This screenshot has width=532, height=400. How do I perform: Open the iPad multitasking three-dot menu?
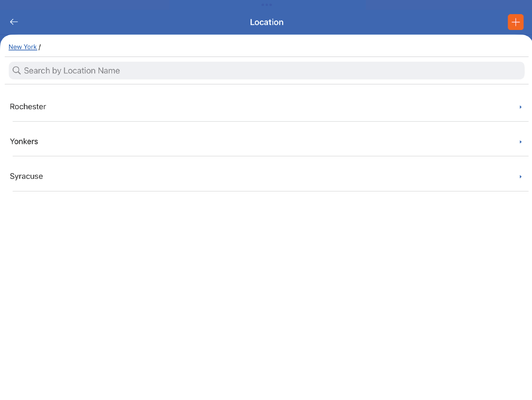(x=266, y=5)
